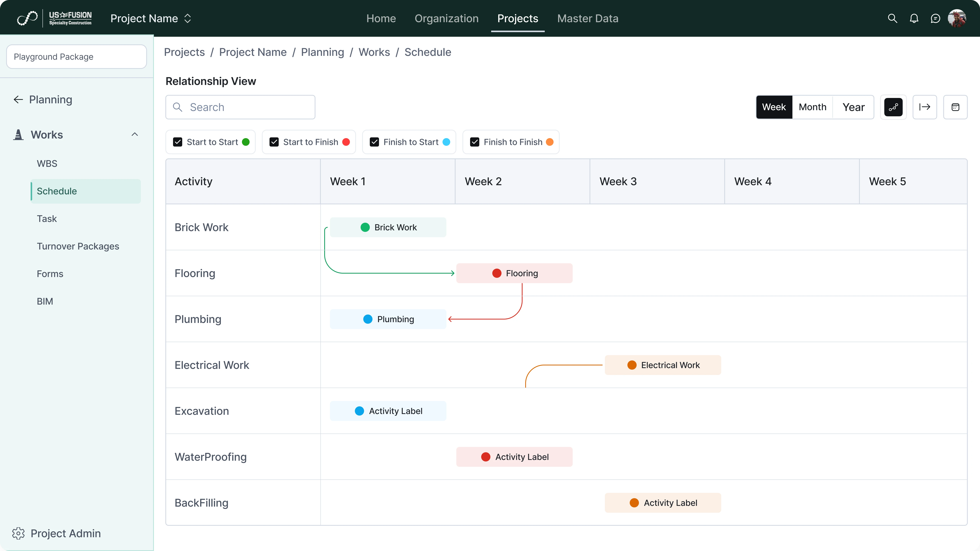Open the chat messages icon
Screen dimensions: 980x551
pyautogui.click(x=935, y=18)
